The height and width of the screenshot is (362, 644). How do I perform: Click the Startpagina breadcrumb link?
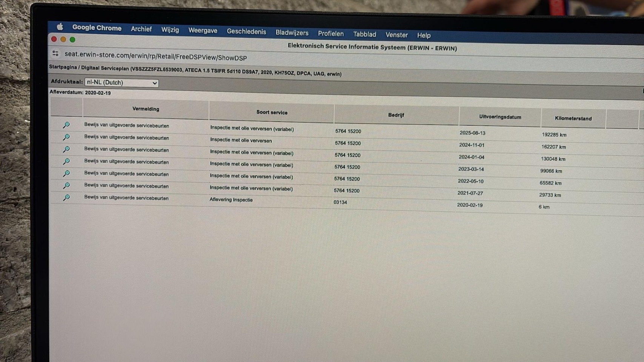click(x=63, y=67)
